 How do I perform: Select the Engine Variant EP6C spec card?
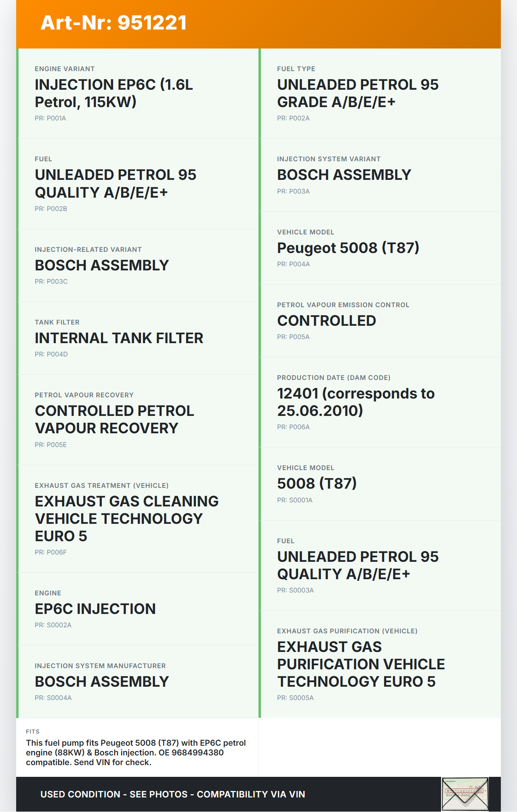(x=138, y=93)
